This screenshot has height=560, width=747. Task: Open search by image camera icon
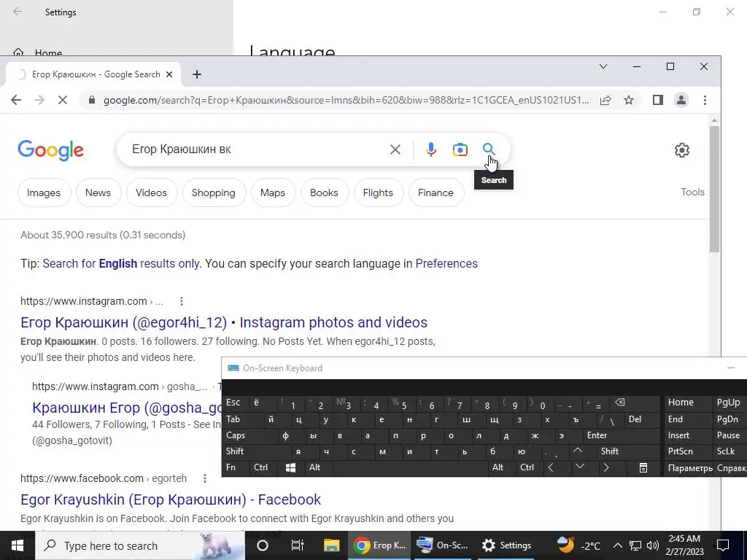coord(460,149)
